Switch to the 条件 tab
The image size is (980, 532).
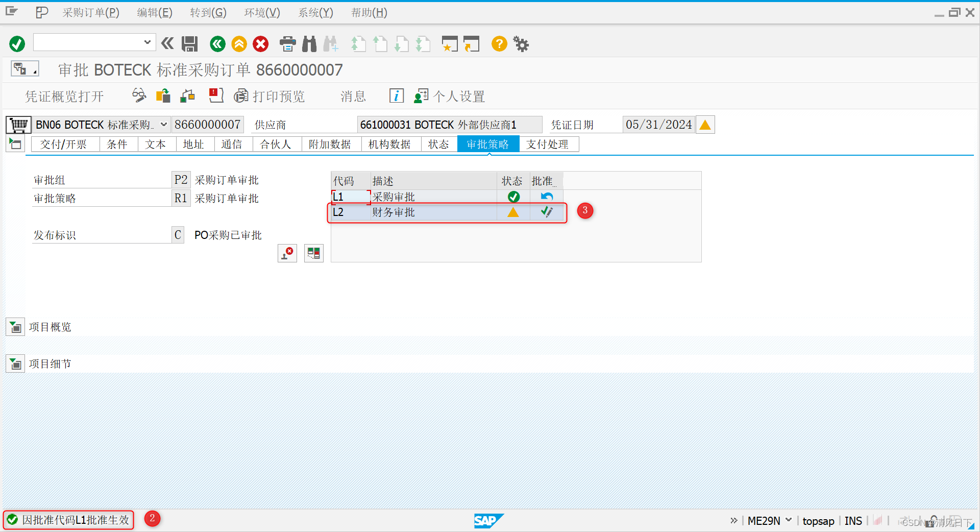pos(118,144)
